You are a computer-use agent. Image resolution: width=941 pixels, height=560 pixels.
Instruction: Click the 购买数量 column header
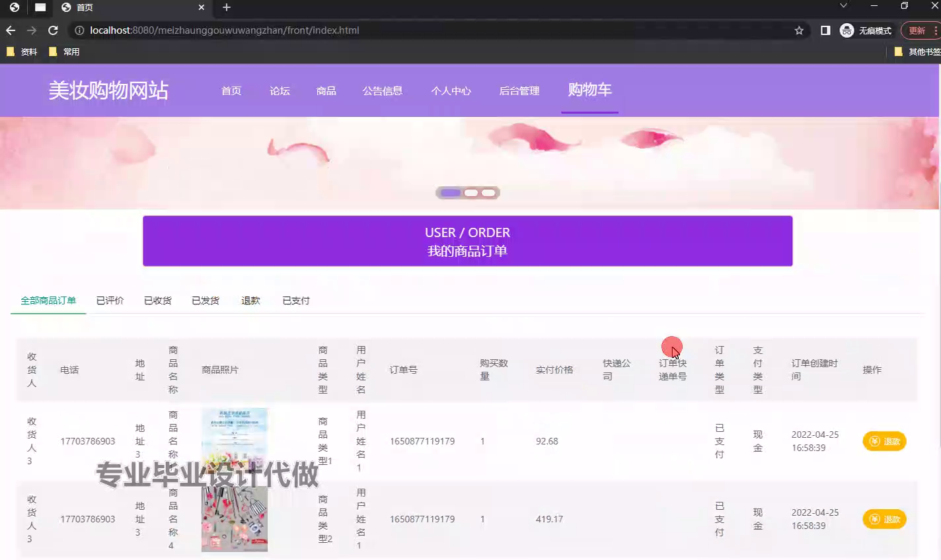tap(494, 370)
